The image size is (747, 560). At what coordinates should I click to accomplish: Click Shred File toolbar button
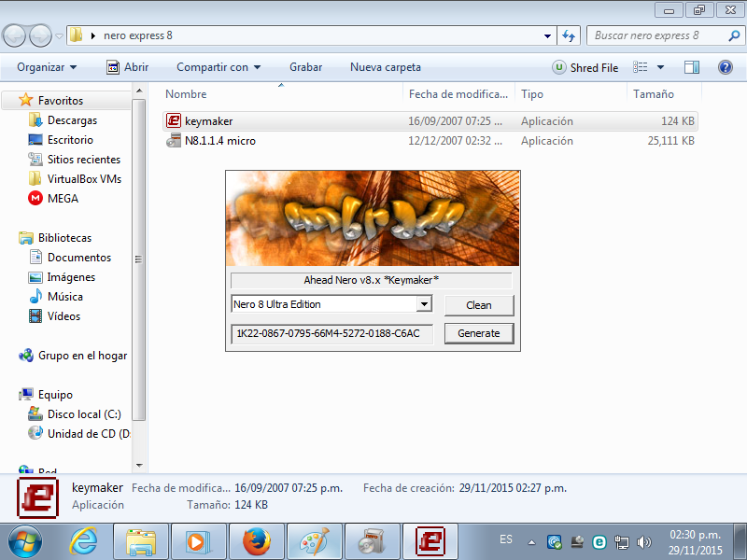pyautogui.click(x=585, y=67)
